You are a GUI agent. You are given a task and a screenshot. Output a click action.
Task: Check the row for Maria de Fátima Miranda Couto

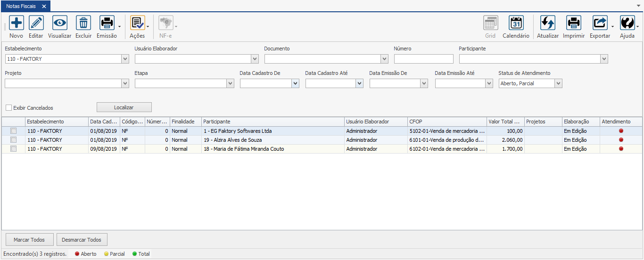click(14, 149)
